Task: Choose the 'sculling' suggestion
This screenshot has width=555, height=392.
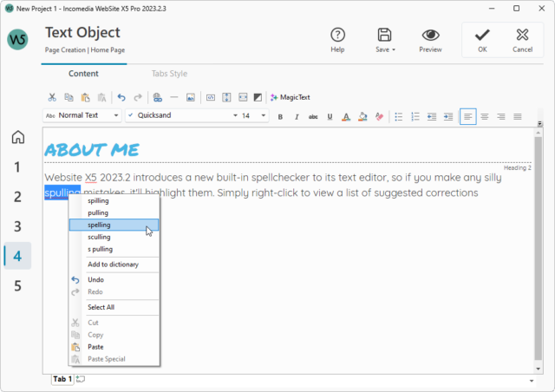Action: pyautogui.click(x=114, y=237)
